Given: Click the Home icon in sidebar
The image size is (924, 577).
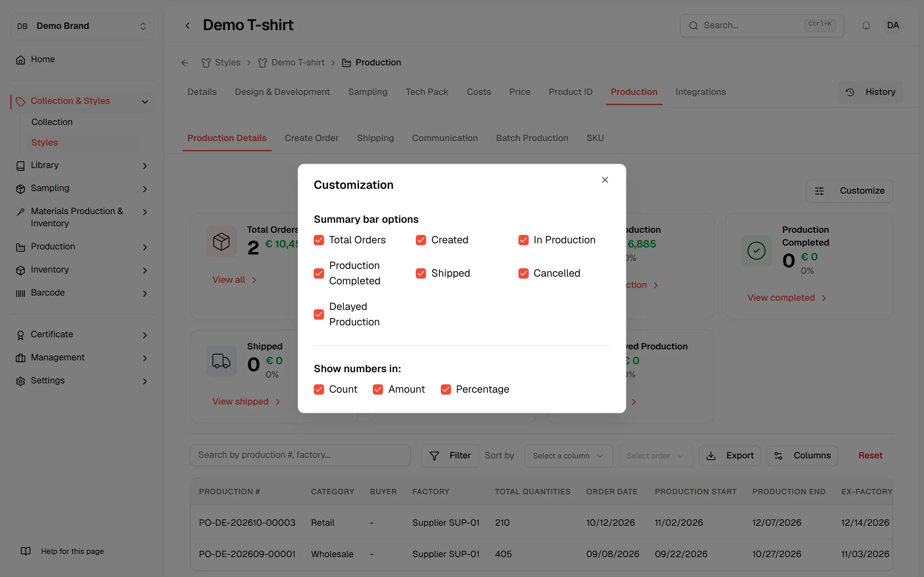Looking at the screenshot, I should click(x=21, y=60).
